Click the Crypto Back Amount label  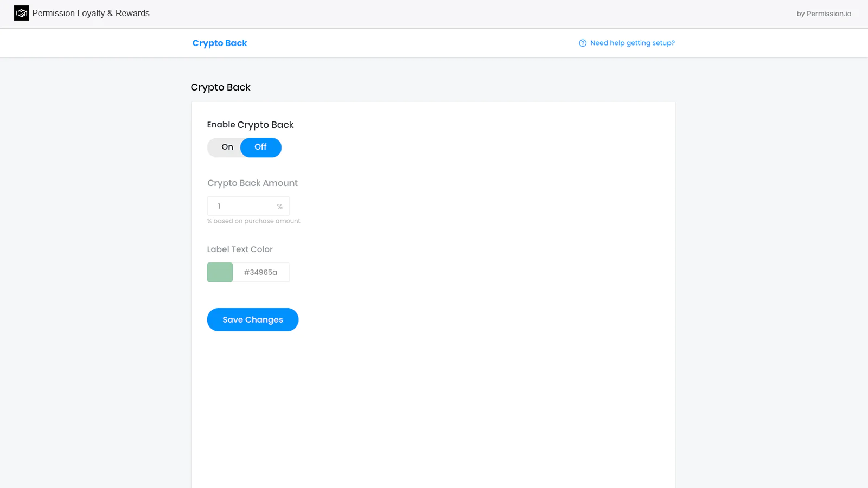[252, 183]
